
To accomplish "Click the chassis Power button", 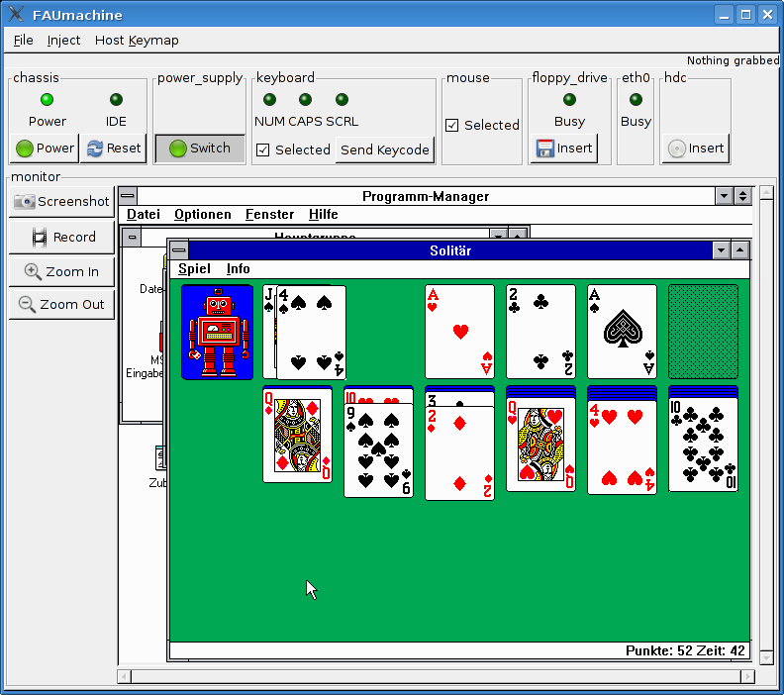I will click(45, 149).
